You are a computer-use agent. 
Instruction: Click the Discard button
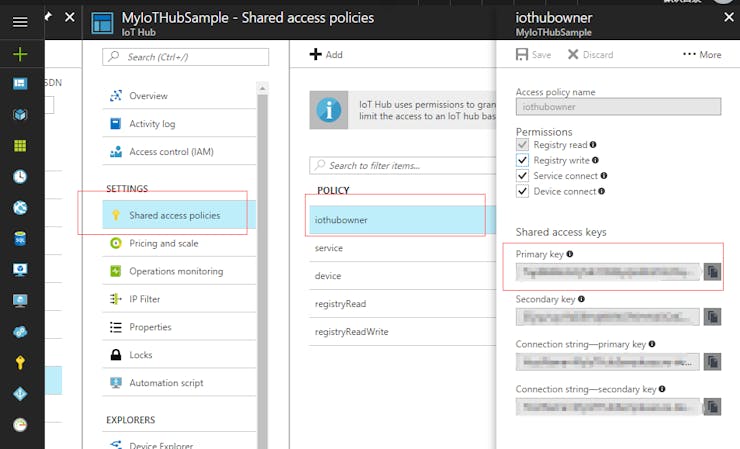[590, 54]
